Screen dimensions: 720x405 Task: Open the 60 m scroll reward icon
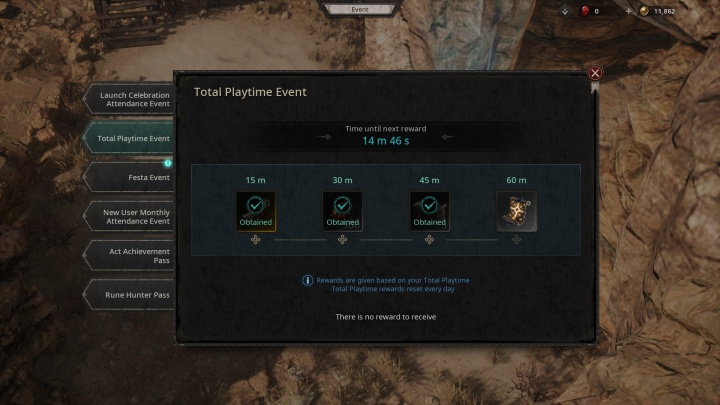point(516,212)
